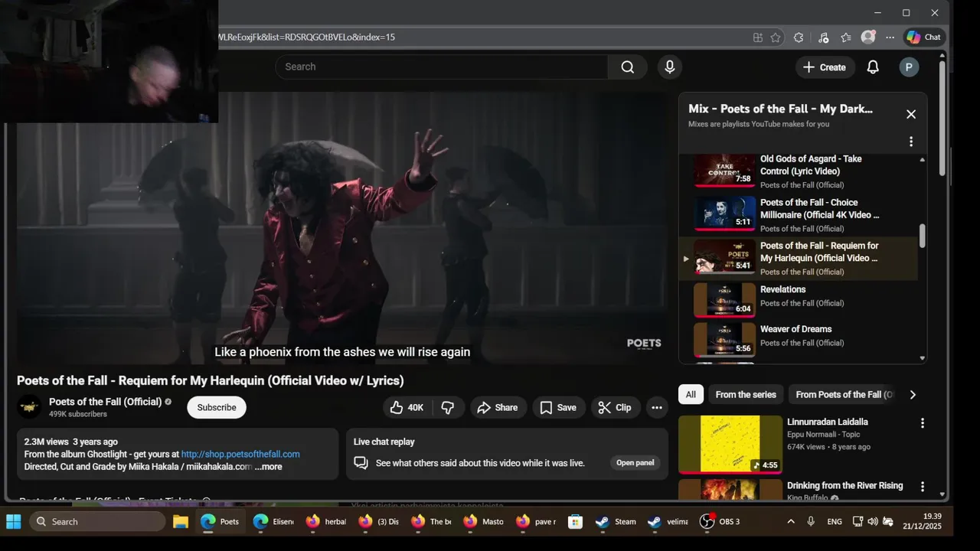This screenshot has width=980, height=551.
Task: Select the From Poets of the Fall chip
Action: click(844, 395)
